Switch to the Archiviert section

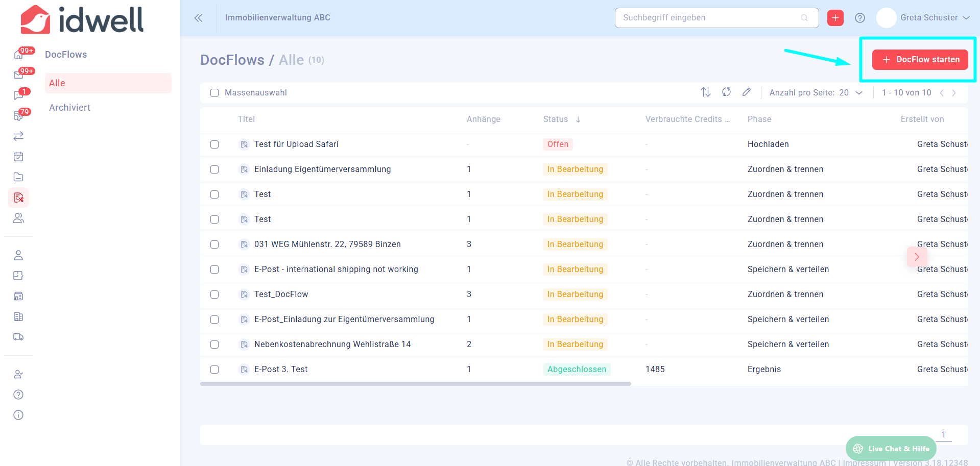(69, 108)
